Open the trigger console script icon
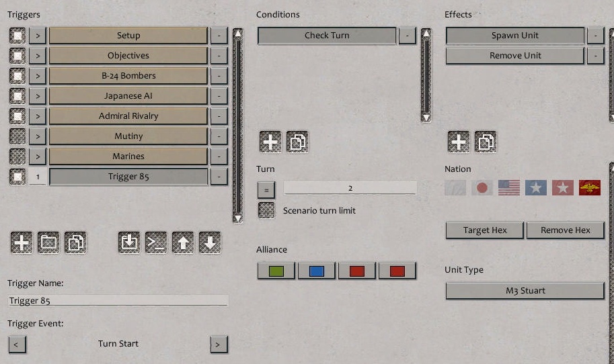The image size is (614, 364). (x=156, y=243)
